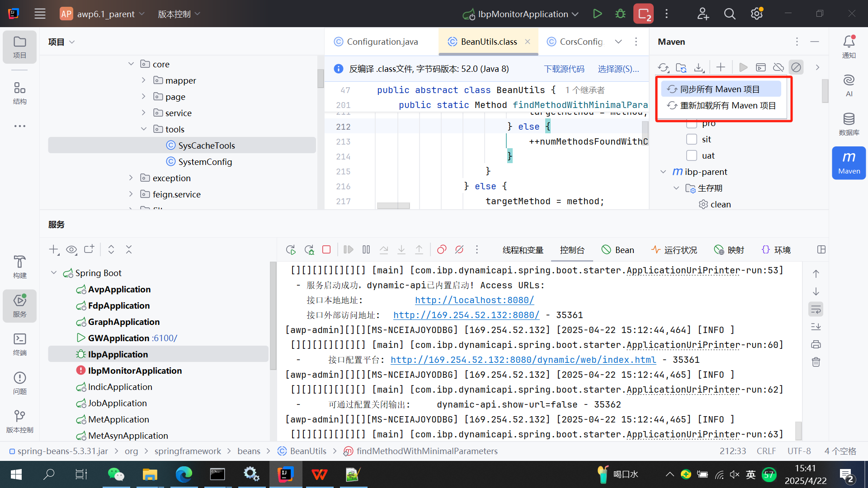868x488 pixels.
Task: Debug IbpMonitorApplication with bug icon
Action: (x=620, y=14)
